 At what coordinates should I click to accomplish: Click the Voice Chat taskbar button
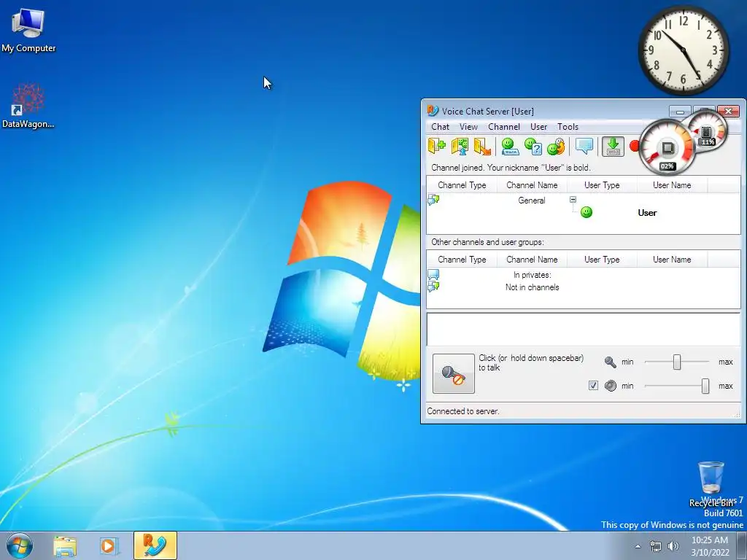(x=155, y=545)
